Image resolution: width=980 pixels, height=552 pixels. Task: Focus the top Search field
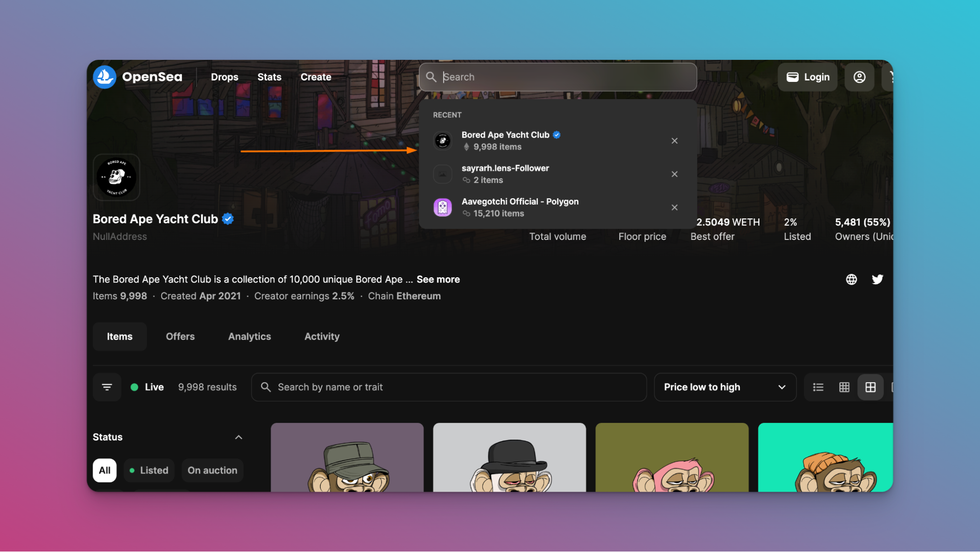[558, 77]
